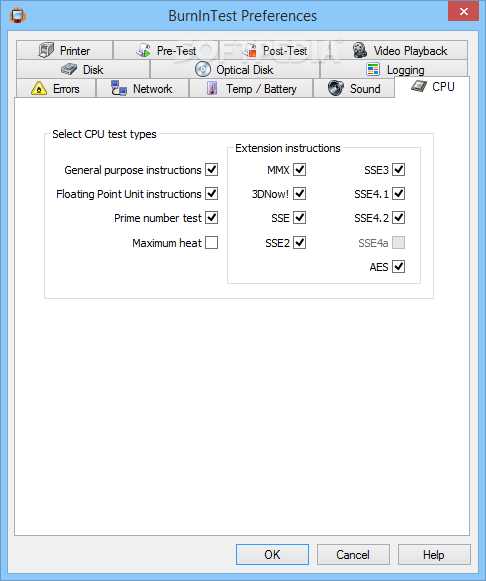Screen dimensions: 486x581
Task: Click the printer icon on Printer tab
Action: tap(46, 50)
